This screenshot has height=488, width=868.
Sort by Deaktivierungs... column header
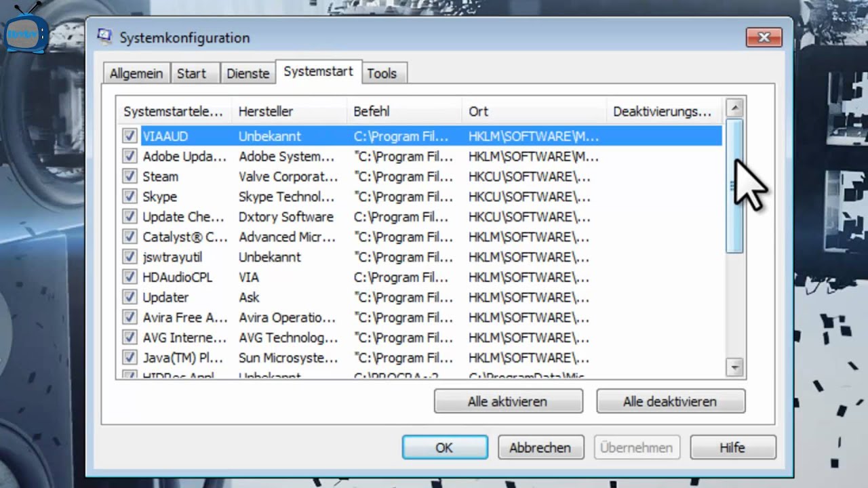665,111
